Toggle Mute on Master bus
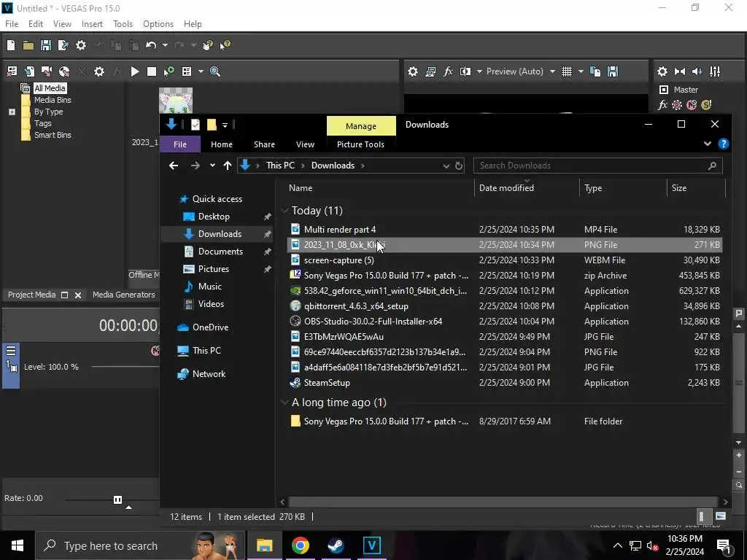 pyautogui.click(x=692, y=105)
